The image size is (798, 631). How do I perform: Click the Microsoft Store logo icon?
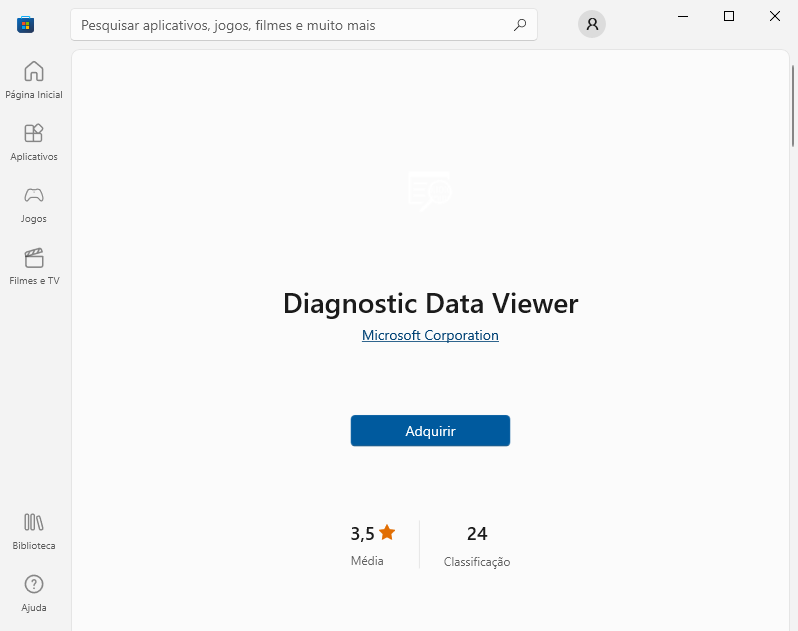(x=25, y=24)
